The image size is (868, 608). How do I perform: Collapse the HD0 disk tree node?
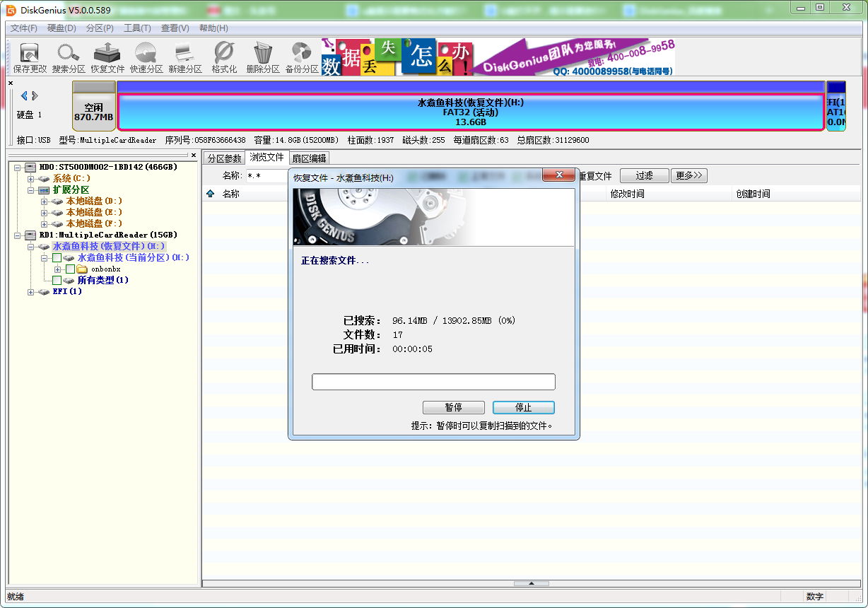(17, 167)
